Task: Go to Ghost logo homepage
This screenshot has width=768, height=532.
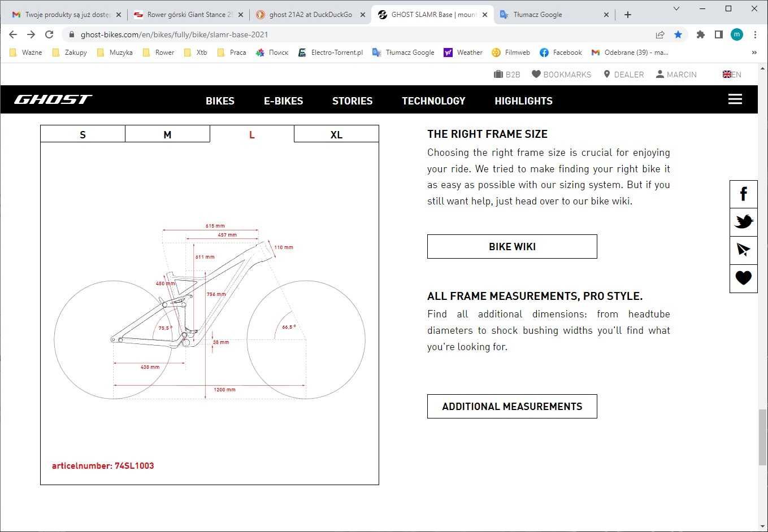Action: point(53,99)
